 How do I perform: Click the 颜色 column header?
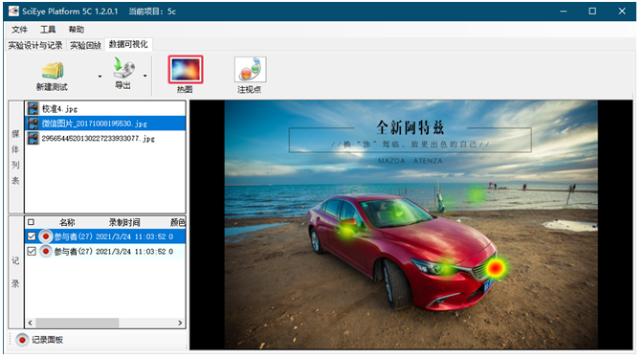[x=177, y=222]
